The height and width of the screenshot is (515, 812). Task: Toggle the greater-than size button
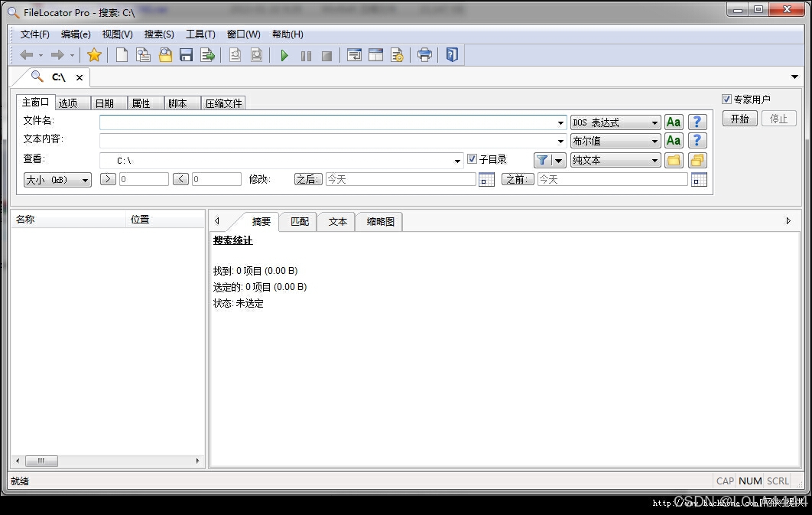(108, 179)
